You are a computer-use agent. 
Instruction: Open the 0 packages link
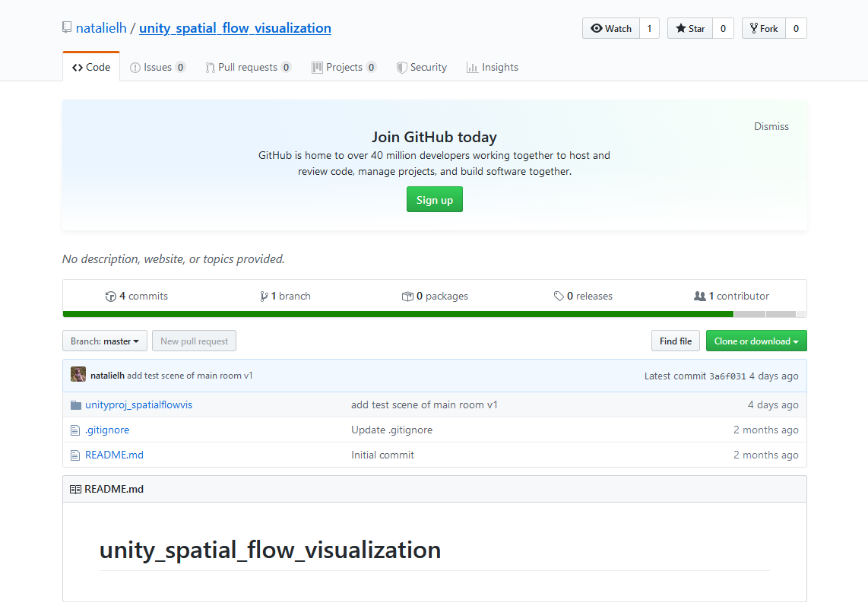(435, 297)
